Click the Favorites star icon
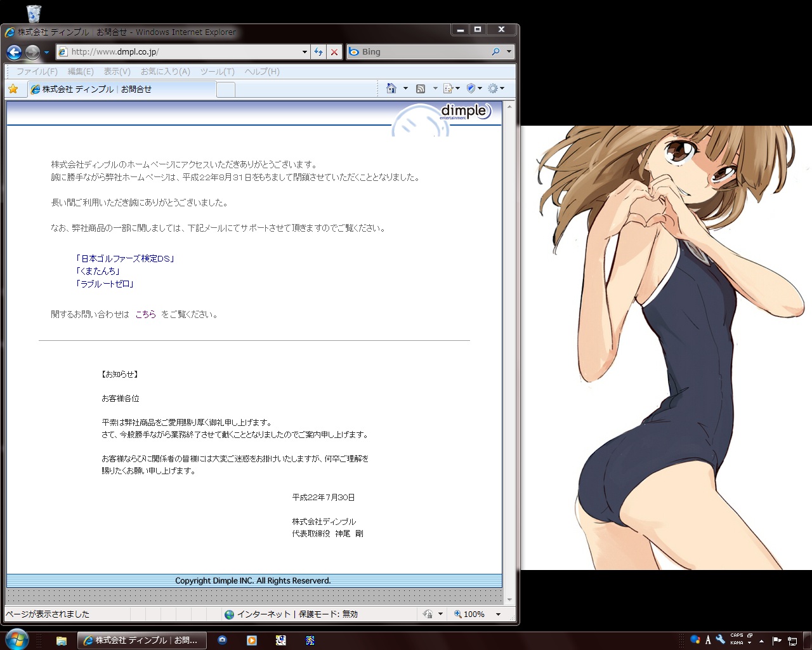 click(13, 89)
